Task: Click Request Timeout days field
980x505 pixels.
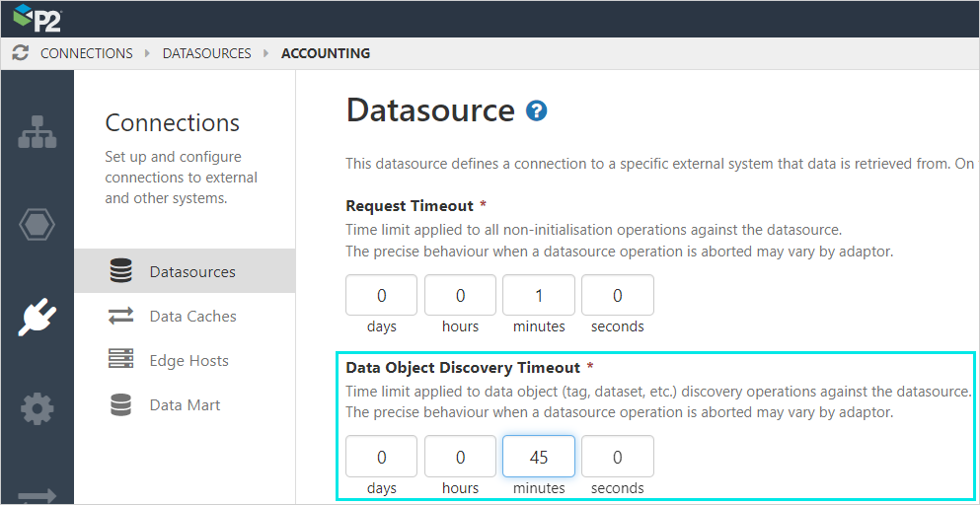Action: (x=382, y=295)
